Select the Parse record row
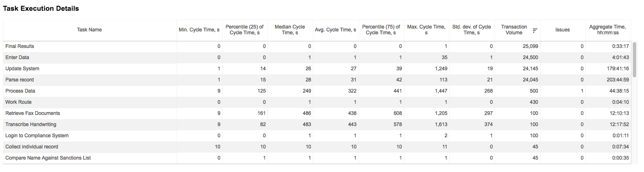 pyautogui.click(x=317, y=80)
